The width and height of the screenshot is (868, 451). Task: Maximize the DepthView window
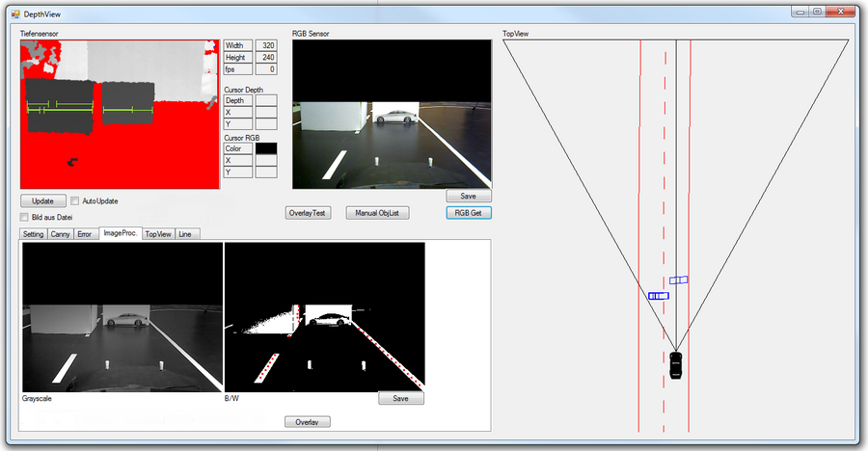tap(817, 11)
